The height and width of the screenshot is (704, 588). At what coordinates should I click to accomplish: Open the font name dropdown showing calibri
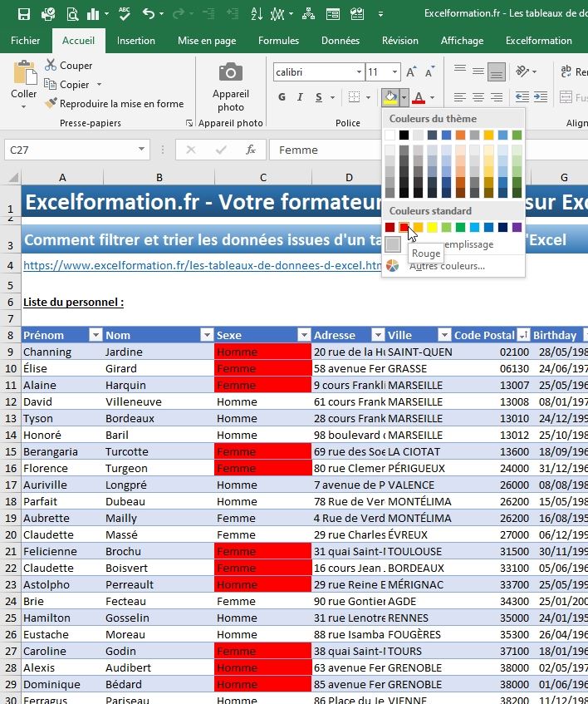click(x=359, y=71)
